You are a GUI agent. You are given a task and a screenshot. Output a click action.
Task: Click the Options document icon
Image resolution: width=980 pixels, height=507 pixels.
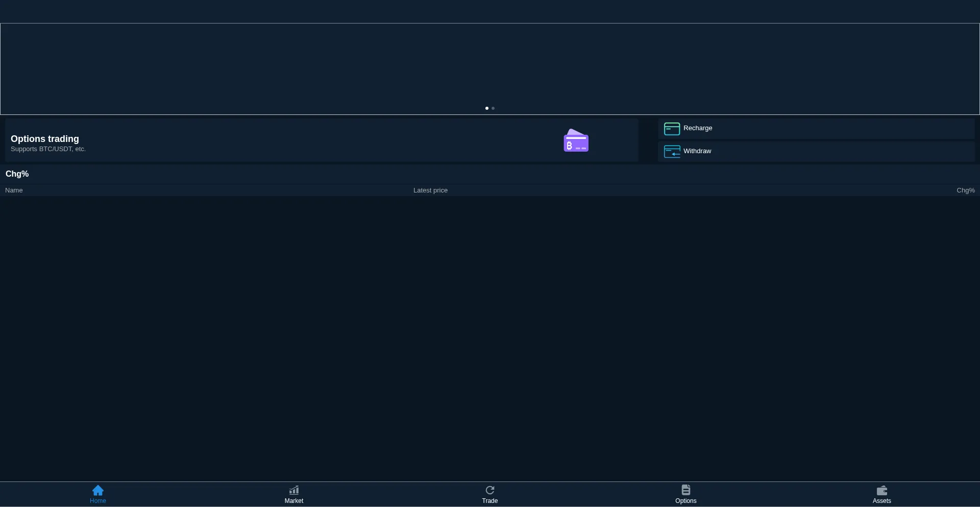686,490
